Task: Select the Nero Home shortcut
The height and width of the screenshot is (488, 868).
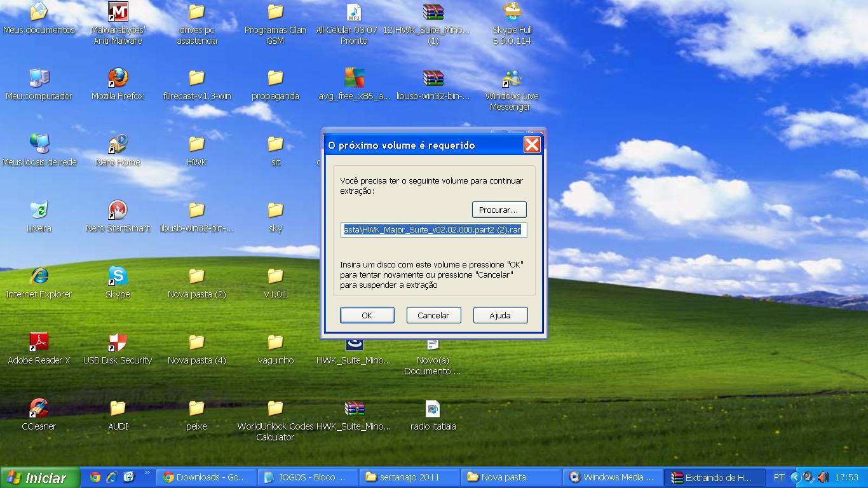Action: (x=118, y=151)
